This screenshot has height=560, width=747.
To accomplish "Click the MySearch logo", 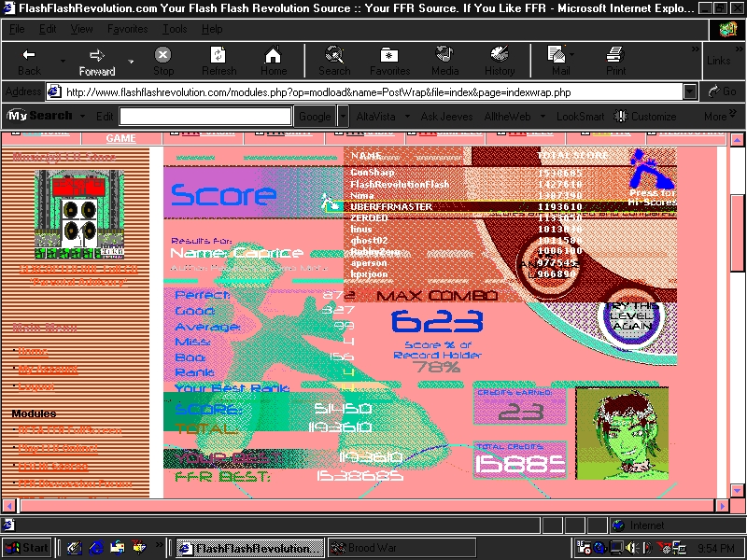I will click(x=39, y=116).
